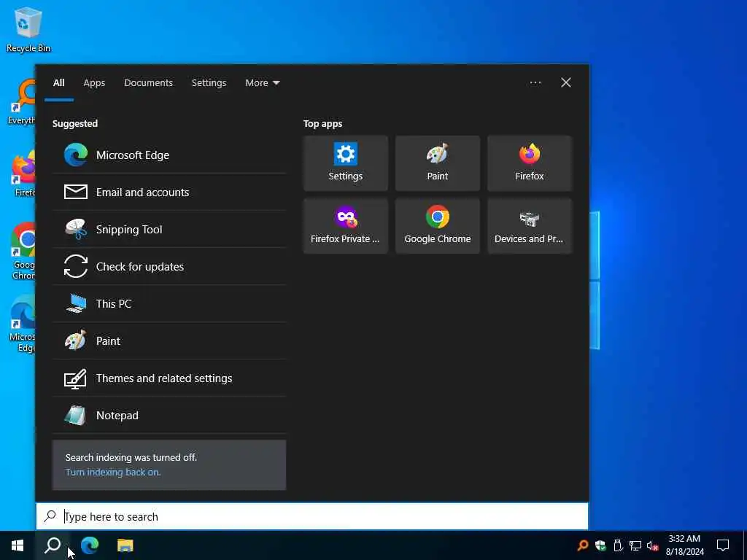Open Windows Security tray icon

pos(600,545)
